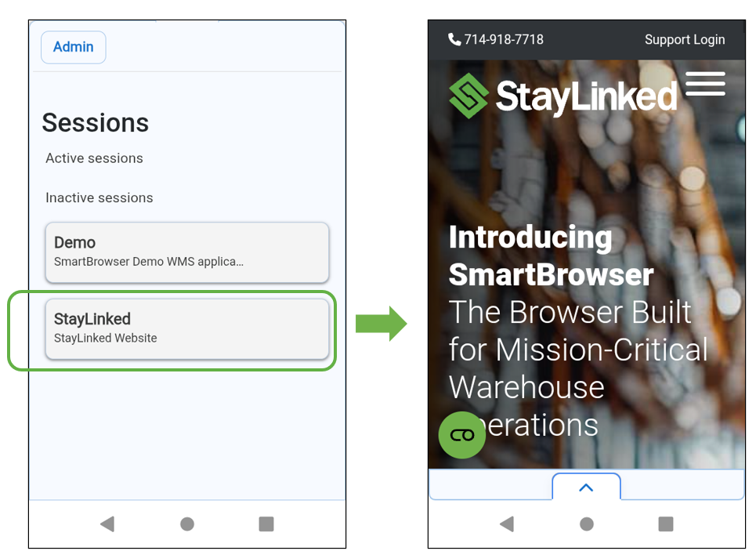Tap Back in the Sessions screen navigation bar
756x558 pixels.
(107, 524)
